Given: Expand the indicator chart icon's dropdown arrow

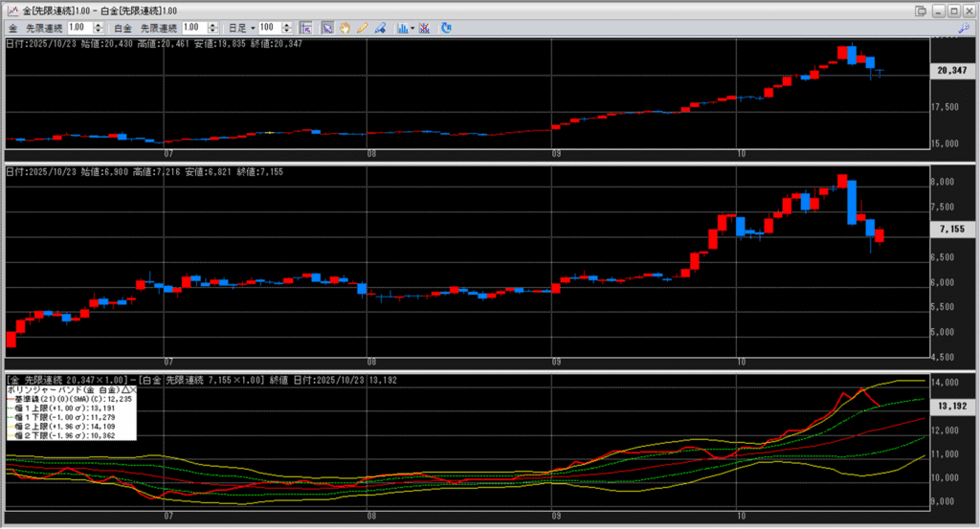Looking at the screenshot, I should click(412, 28).
